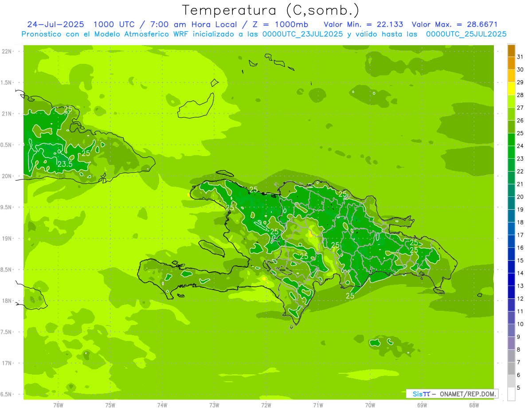
Task: Click the "70W" longitude axis label
Action: click(x=370, y=405)
